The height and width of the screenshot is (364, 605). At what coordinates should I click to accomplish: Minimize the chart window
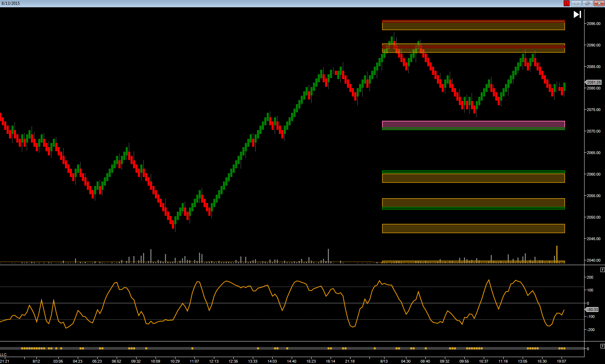tap(576, 3)
